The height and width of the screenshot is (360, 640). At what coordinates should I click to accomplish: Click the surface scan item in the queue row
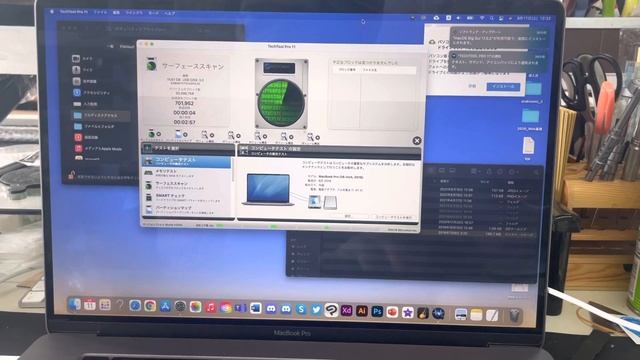(154, 135)
